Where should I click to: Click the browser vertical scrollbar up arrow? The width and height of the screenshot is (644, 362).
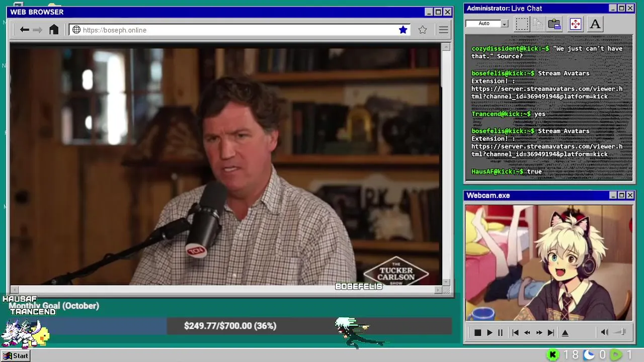[446, 47]
